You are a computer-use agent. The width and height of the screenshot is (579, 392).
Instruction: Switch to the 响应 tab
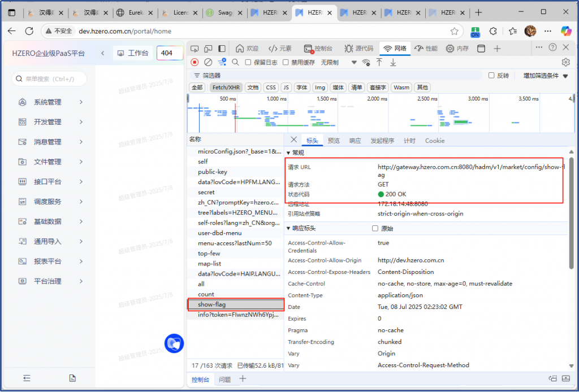tap(355, 141)
